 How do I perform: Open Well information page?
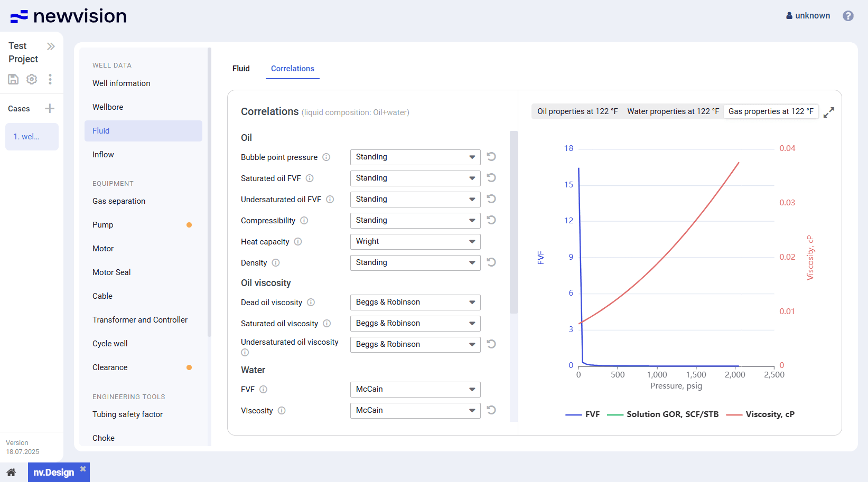tap(122, 83)
